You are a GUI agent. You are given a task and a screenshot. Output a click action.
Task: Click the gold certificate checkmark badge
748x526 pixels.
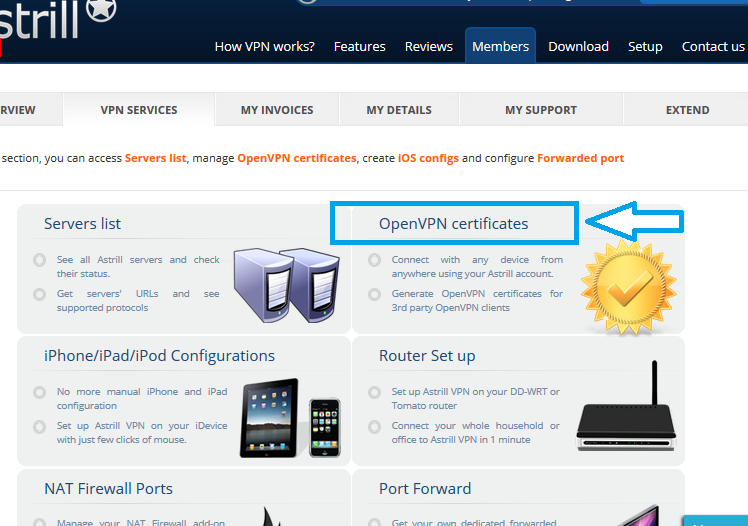tap(628, 287)
